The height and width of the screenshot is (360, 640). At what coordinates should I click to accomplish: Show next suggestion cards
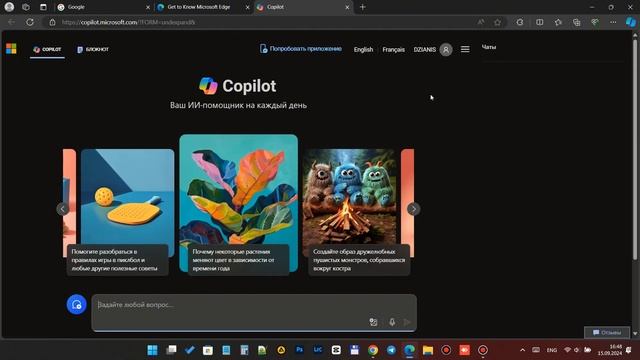(413, 209)
